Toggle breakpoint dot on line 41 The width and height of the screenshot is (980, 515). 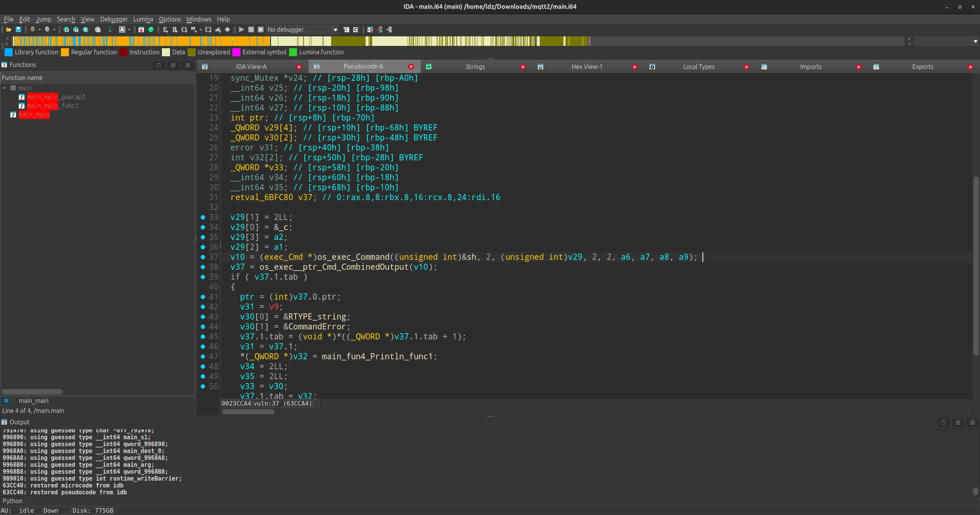point(203,297)
